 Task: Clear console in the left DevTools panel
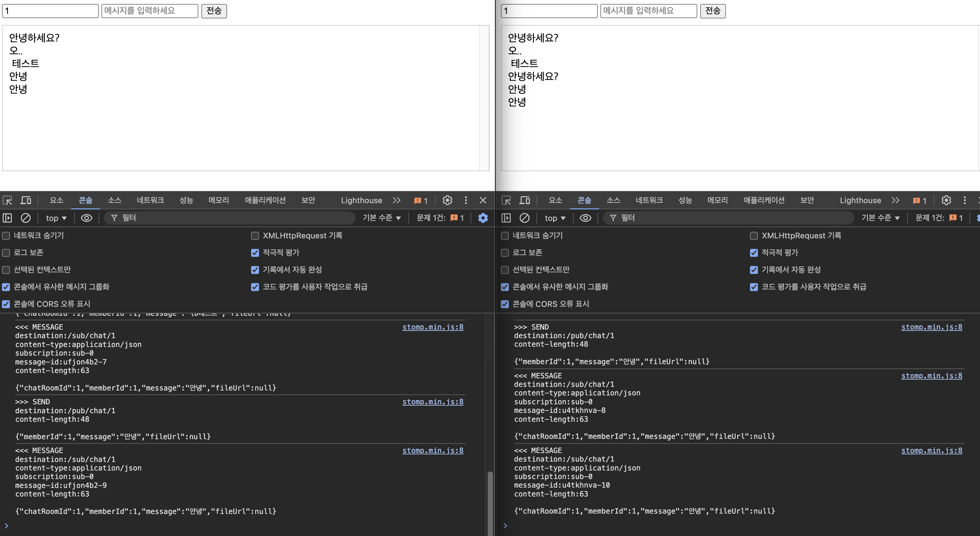point(25,218)
